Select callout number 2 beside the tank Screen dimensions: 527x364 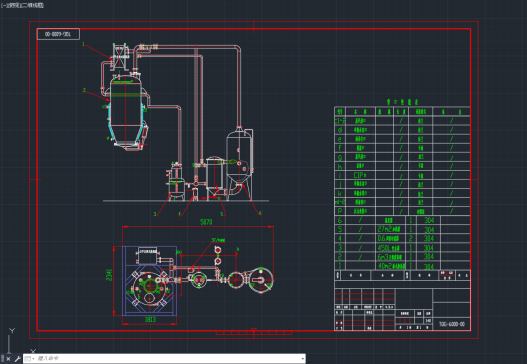click(84, 90)
